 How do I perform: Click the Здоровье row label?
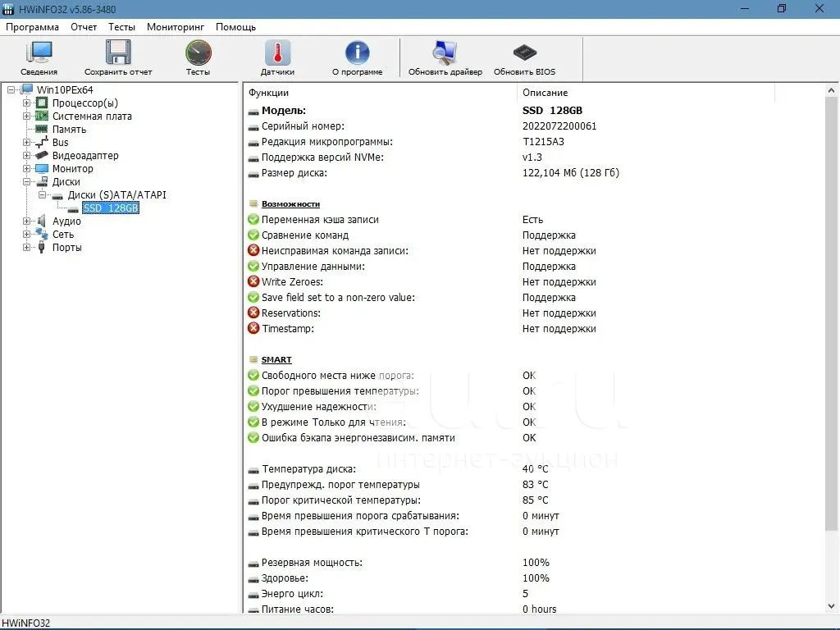pyautogui.click(x=285, y=578)
